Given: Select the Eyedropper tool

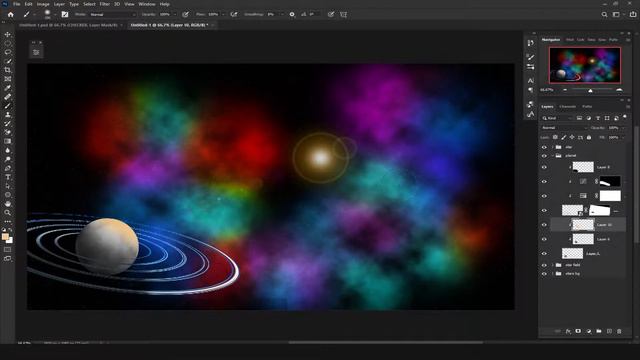Looking at the screenshot, I should tap(8, 88).
